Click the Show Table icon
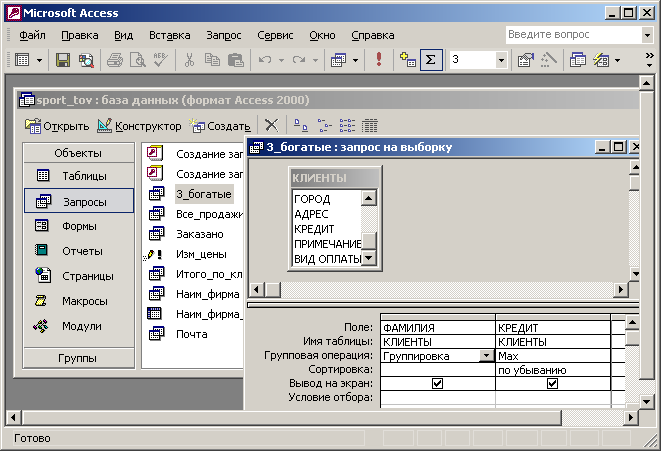 click(x=408, y=60)
